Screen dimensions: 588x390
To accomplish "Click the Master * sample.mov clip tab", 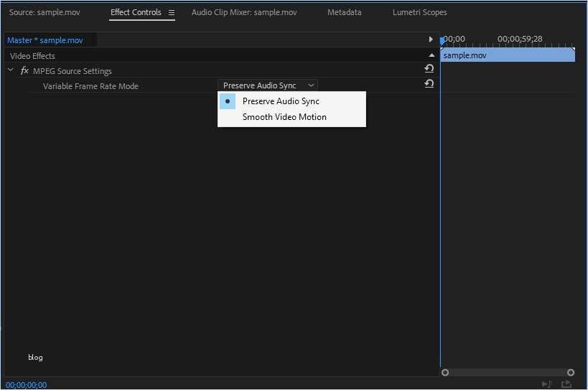I will [x=45, y=40].
